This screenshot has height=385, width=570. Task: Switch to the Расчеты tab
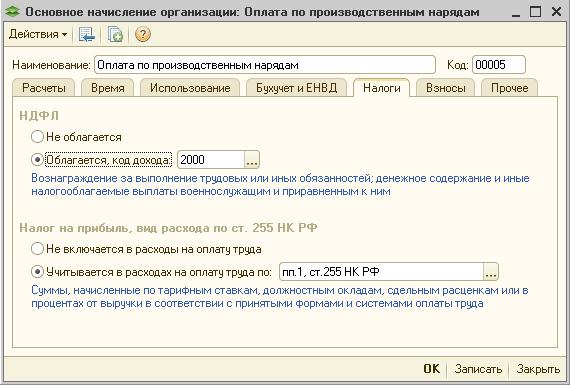point(44,88)
